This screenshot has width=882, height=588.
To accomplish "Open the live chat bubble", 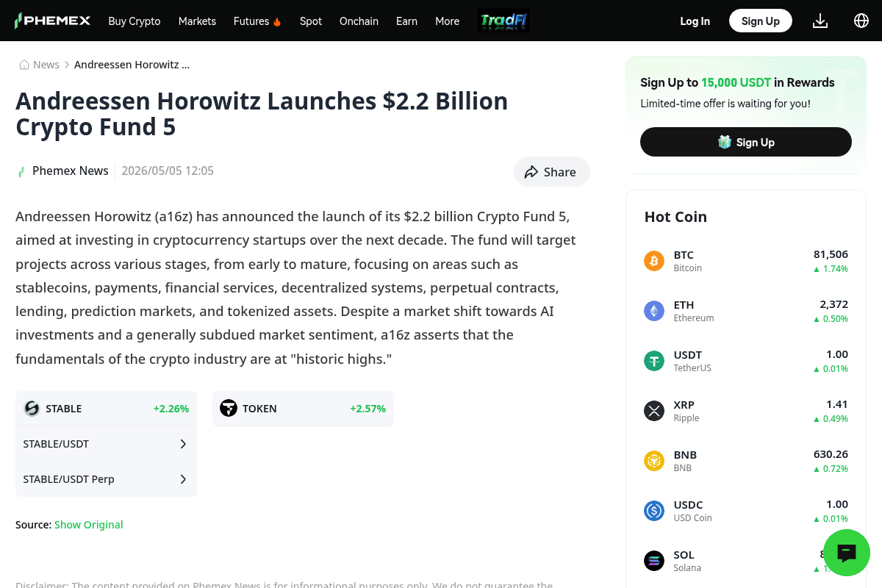I will click(x=847, y=553).
